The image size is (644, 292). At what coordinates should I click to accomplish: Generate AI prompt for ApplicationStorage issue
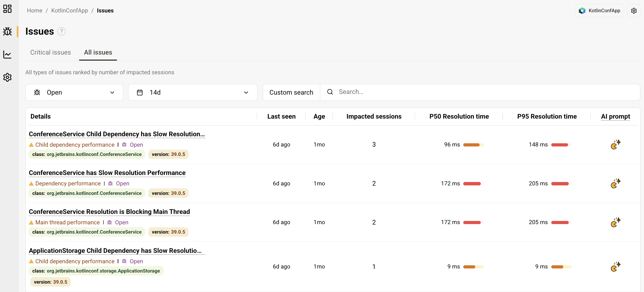point(615,267)
